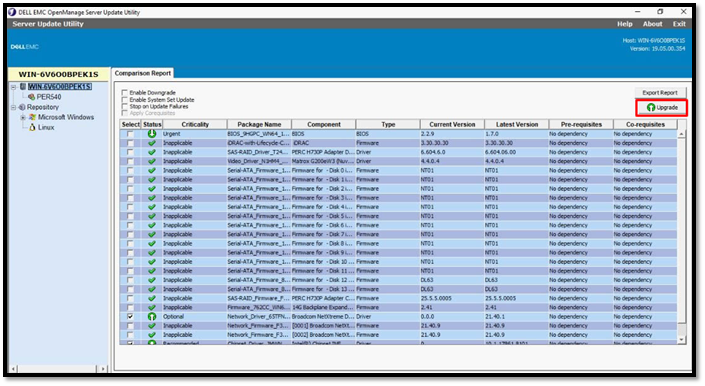The image size is (705, 386).
Task: Tick the Select checkbox for Matrox Video_Driver row
Action: coord(130,161)
